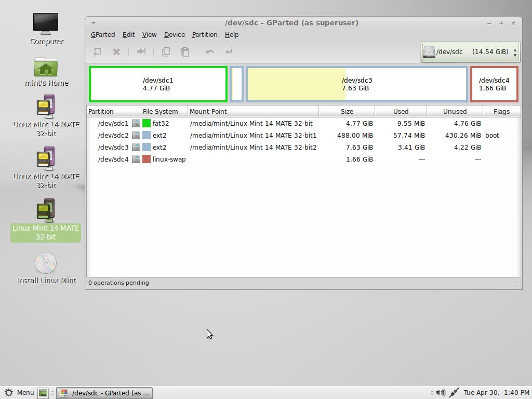532x399 pixels.
Task: Launch Install Linux Mint from the desktop
Action: pyautogui.click(x=46, y=262)
